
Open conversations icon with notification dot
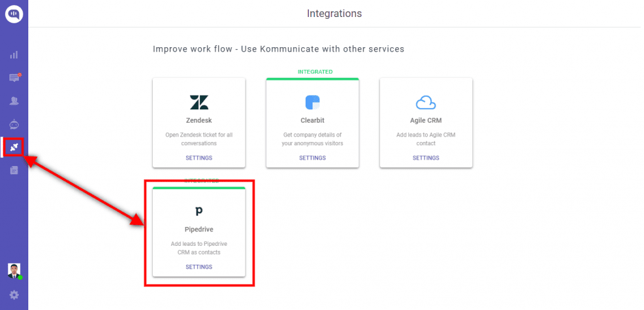point(15,77)
